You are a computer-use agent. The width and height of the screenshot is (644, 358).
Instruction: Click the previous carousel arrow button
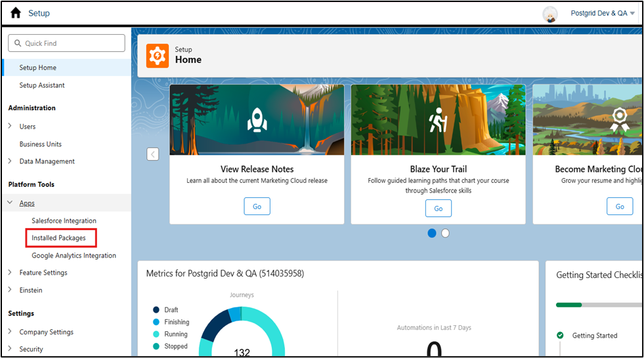click(153, 154)
